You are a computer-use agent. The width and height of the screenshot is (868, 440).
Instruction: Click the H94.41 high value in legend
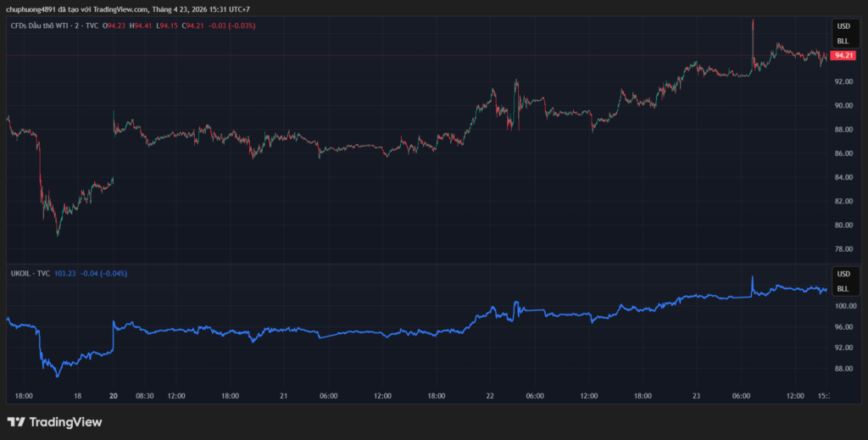142,25
